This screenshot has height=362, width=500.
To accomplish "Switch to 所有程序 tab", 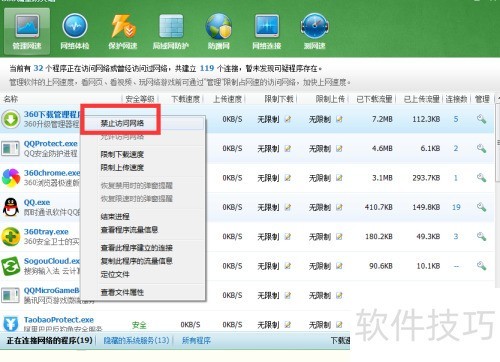I will coord(196,340).
